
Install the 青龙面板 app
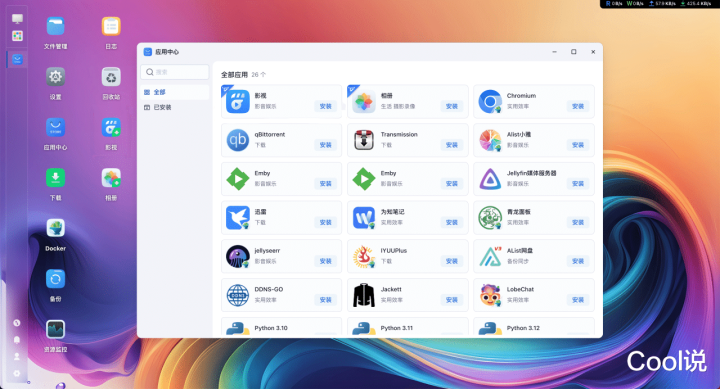[x=578, y=222]
